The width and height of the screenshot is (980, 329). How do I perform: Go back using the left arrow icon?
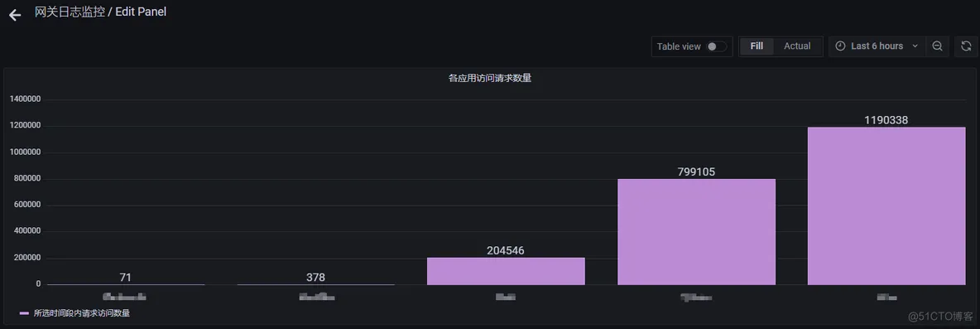click(15, 15)
